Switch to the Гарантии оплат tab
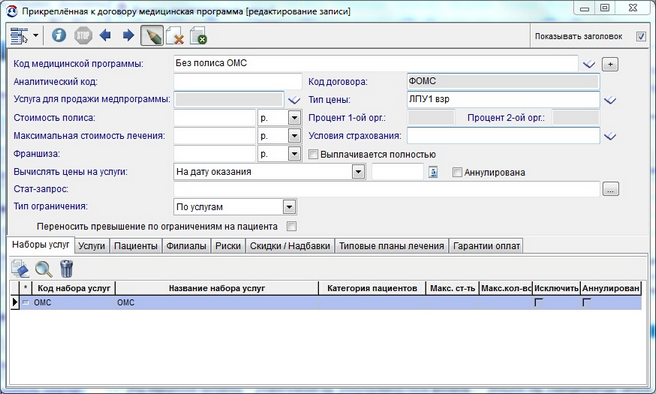Screen dimensions: 656x394 point(487,246)
